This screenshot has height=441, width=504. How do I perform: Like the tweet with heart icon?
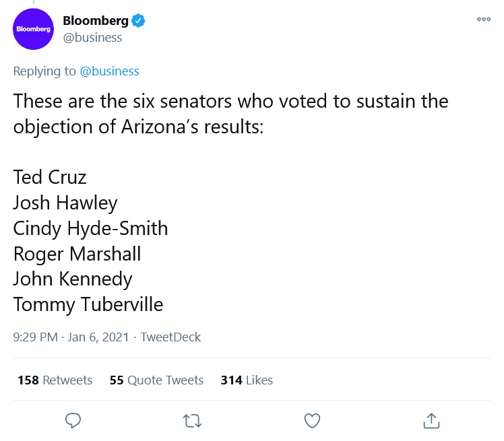click(x=312, y=420)
